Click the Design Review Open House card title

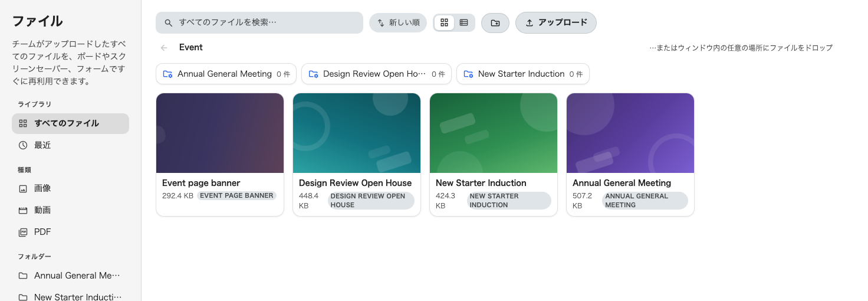[x=355, y=183]
